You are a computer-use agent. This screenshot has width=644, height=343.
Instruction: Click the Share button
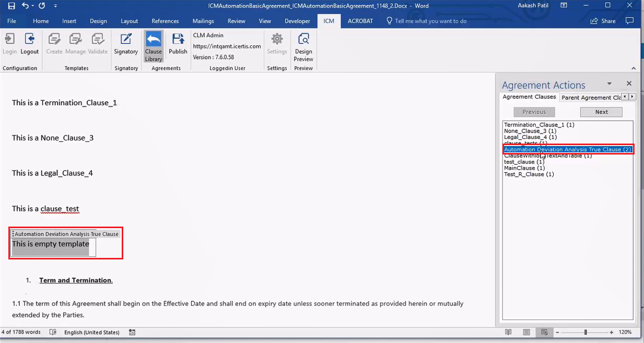603,21
